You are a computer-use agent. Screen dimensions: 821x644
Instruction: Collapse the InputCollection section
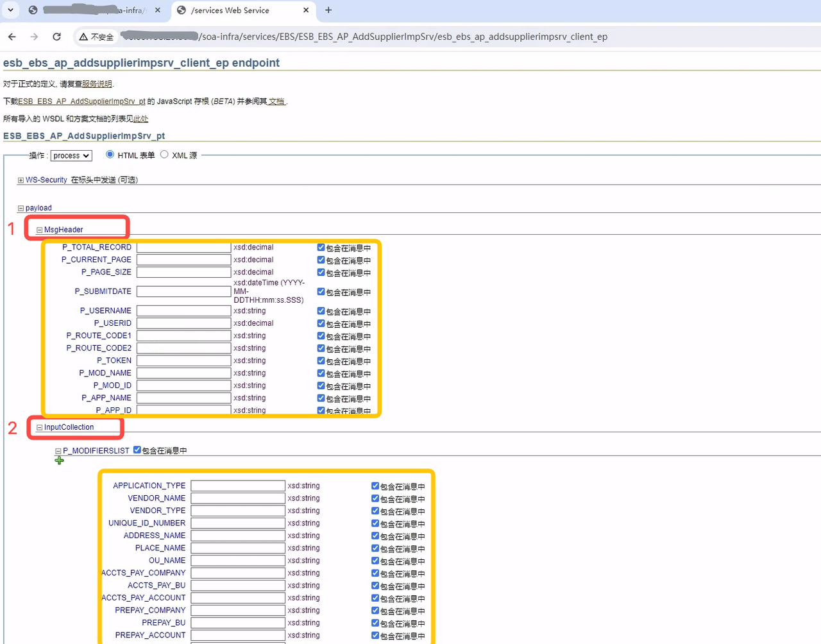point(39,427)
